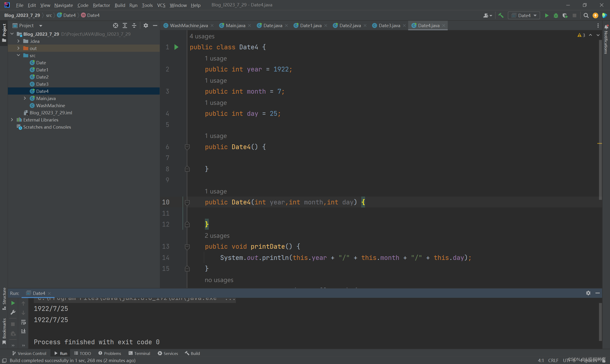Open the Services tool window
The width and height of the screenshot is (610, 364).
[x=168, y=353]
